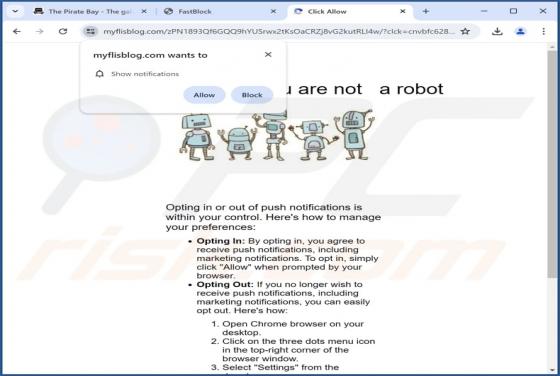Bookmark this page with star icon
The width and height of the screenshot is (560, 376).
[465, 31]
